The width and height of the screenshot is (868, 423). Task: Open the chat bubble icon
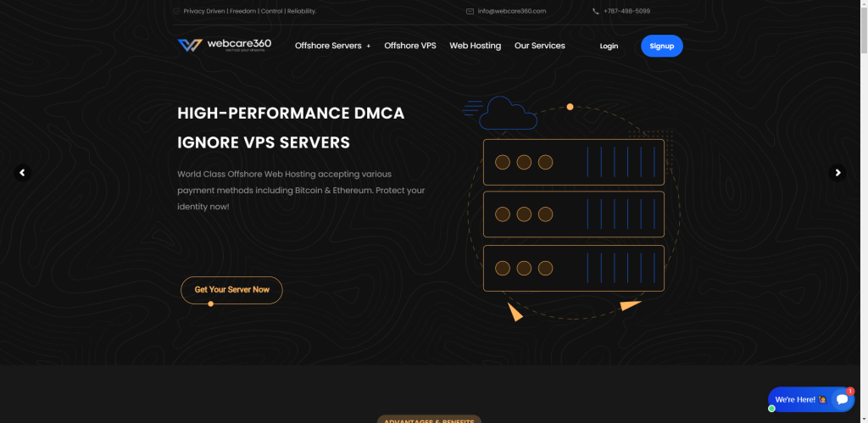coord(842,399)
